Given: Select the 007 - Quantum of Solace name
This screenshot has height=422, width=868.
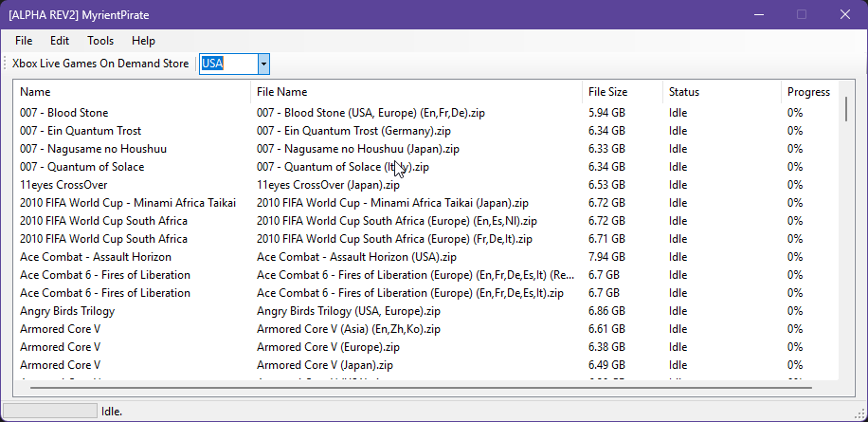Looking at the screenshot, I should [x=81, y=167].
